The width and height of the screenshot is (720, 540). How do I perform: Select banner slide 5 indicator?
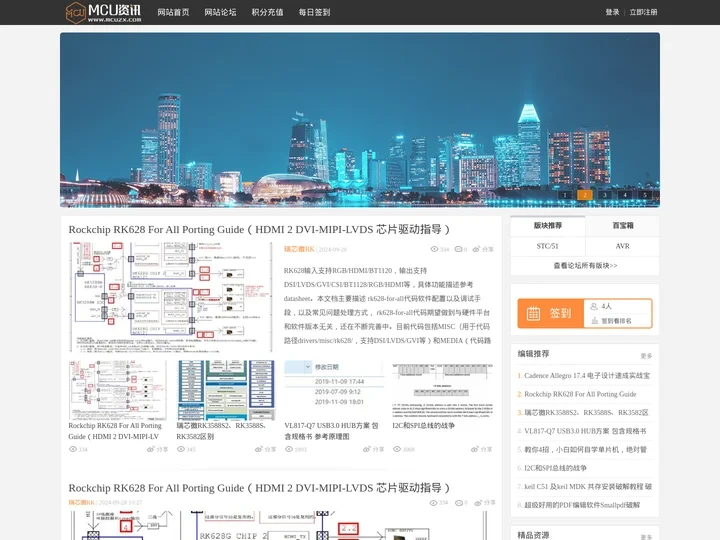pos(645,195)
